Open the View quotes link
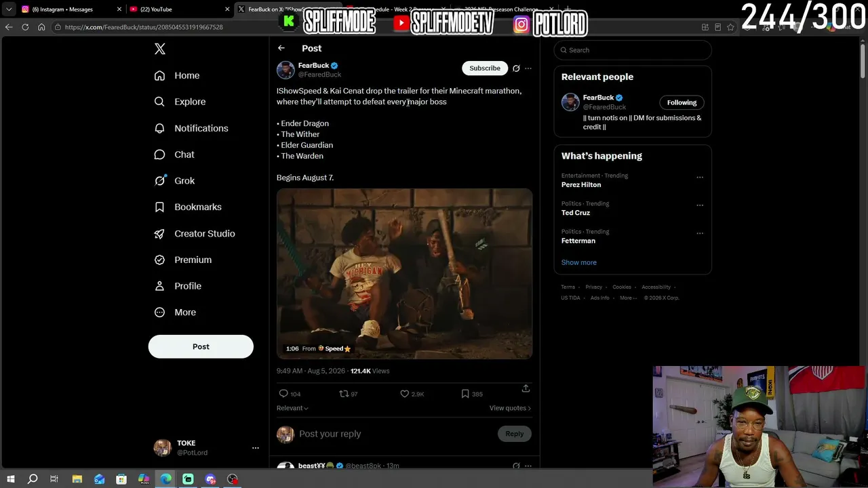The height and width of the screenshot is (488, 868). [x=510, y=408]
